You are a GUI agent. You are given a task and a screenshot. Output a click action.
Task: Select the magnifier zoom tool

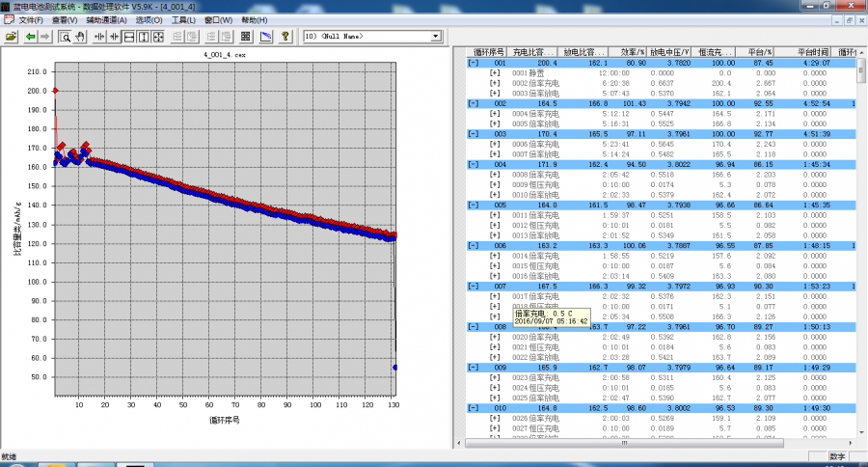pyautogui.click(x=65, y=37)
